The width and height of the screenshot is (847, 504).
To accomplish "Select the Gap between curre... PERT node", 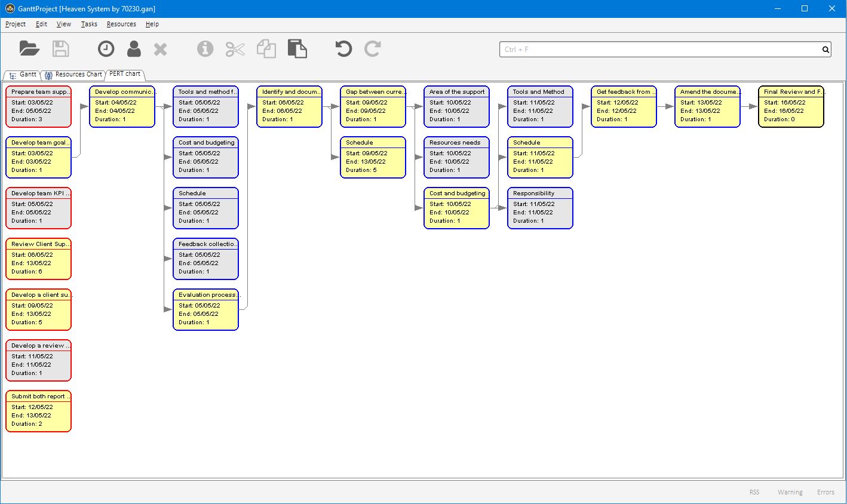I will [373, 106].
